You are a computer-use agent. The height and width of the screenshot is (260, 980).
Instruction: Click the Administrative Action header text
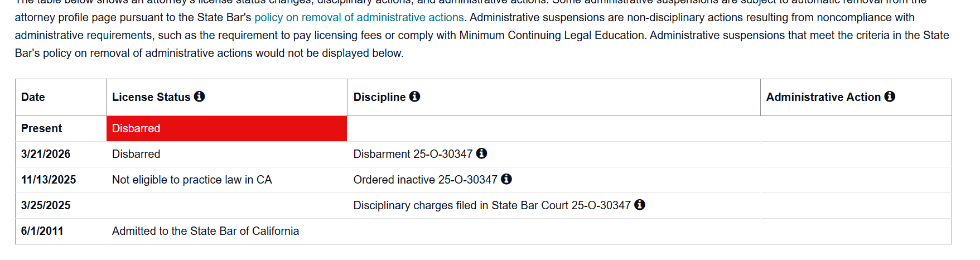click(823, 97)
